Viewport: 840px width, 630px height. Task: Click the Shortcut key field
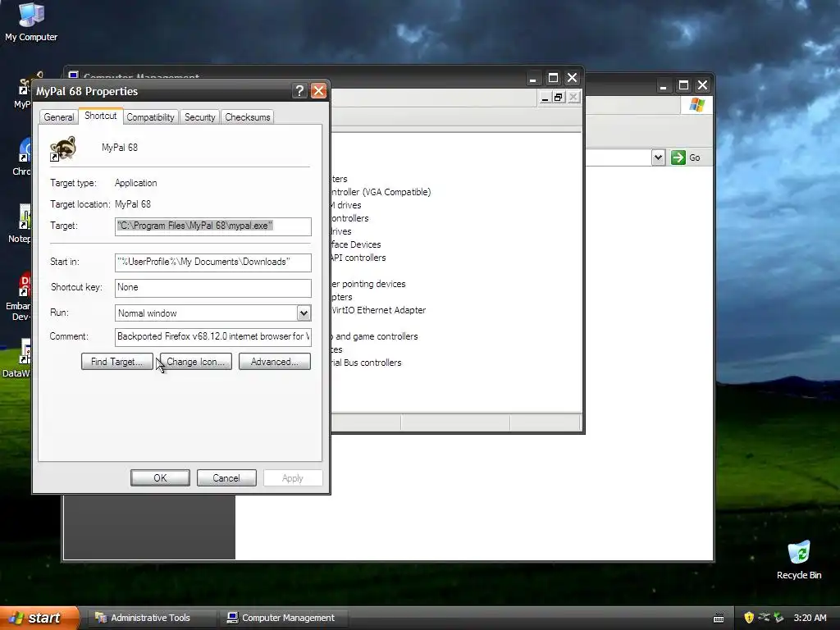tap(212, 288)
